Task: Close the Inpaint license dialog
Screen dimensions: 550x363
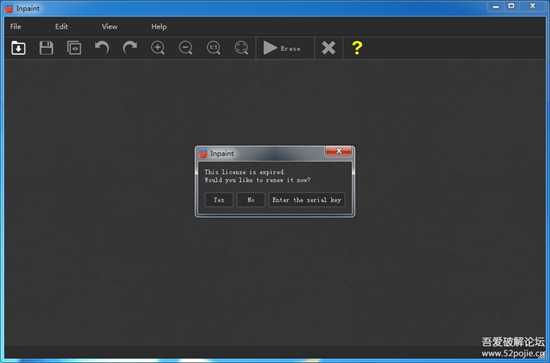Action: (x=338, y=151)
